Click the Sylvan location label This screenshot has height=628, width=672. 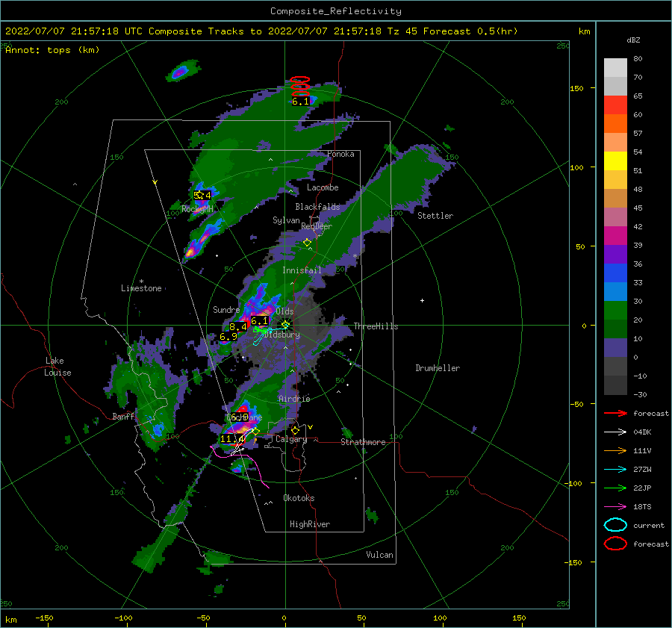tap(286, 220)
